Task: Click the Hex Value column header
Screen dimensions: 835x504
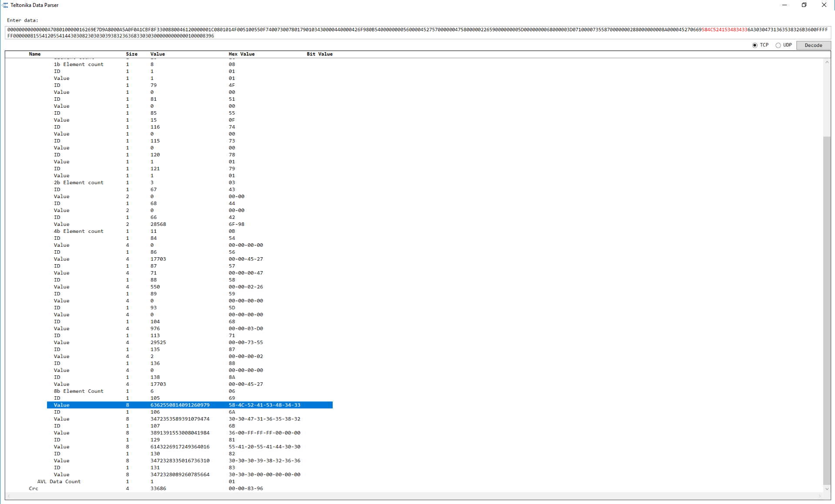Action: click(x=242, y=54)
